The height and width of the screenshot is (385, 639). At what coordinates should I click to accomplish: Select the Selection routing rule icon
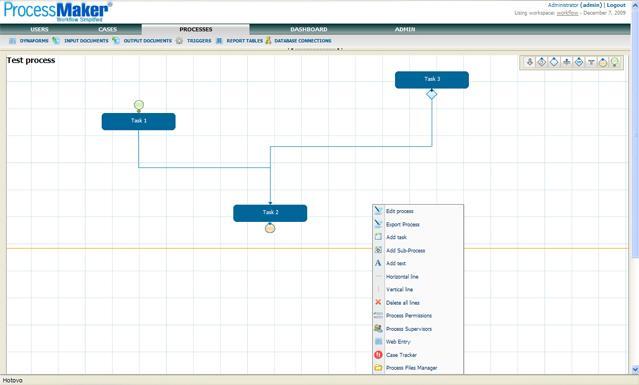[542, 62]
